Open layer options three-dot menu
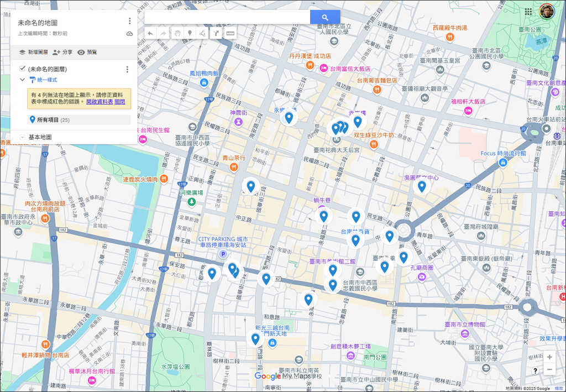The height and width of the screenshot is (392, 566). tap(127, 69)
